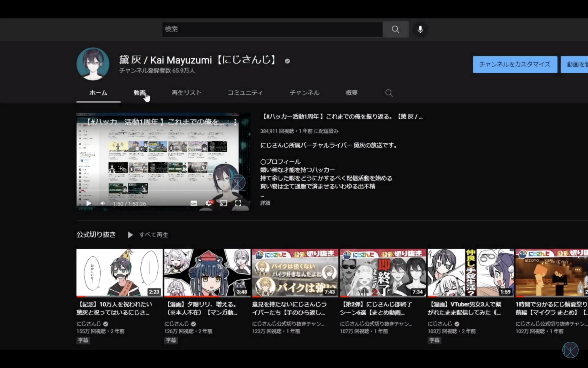Viewport: 588px width, 368px height.
Task: Open thumbnail of 仲良し手錠生活 1:59 video
Action: [x=471, y=273]
